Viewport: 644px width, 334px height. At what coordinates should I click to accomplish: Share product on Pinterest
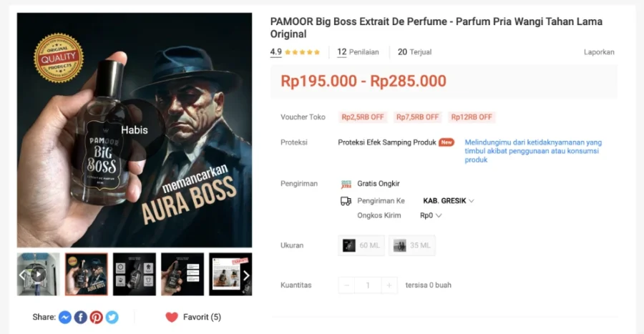coord(96,317)
